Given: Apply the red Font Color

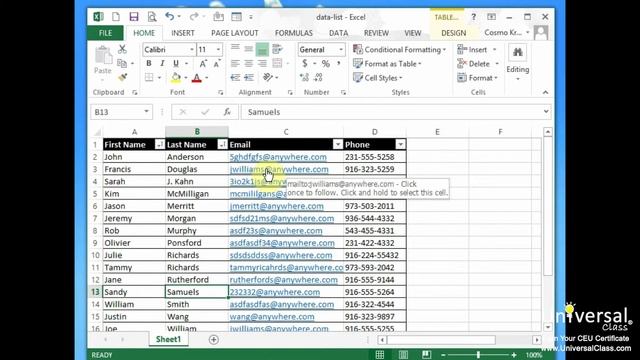Looking at the screenshot, I should (x=197, y=78).
